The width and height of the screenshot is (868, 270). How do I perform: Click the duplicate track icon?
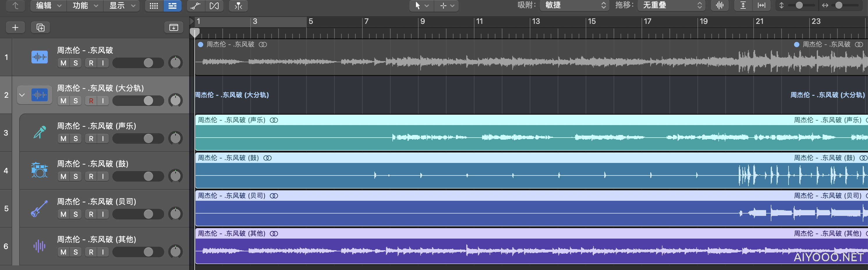point(40,28)
